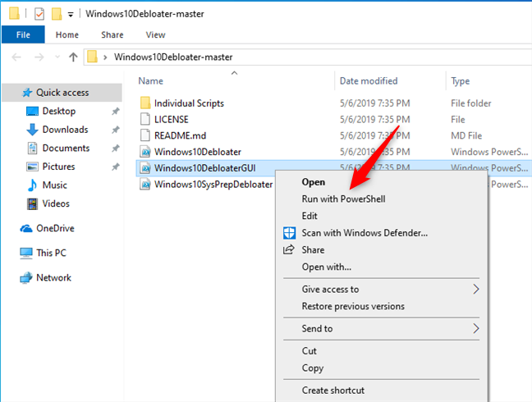This screenshot has width=532, height=402.
Task: Click the Individual Scripts folder icon
Action: pos(145,103)
